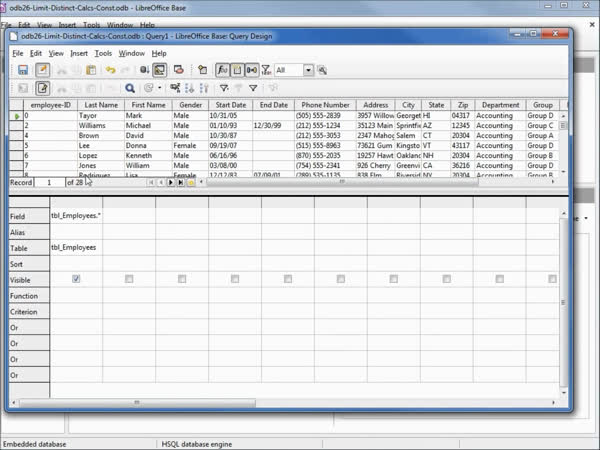This screenshot has height=450, width=600.
Task: Toggle Edit Data icon in second toolbar
Action: click(42, 88)
